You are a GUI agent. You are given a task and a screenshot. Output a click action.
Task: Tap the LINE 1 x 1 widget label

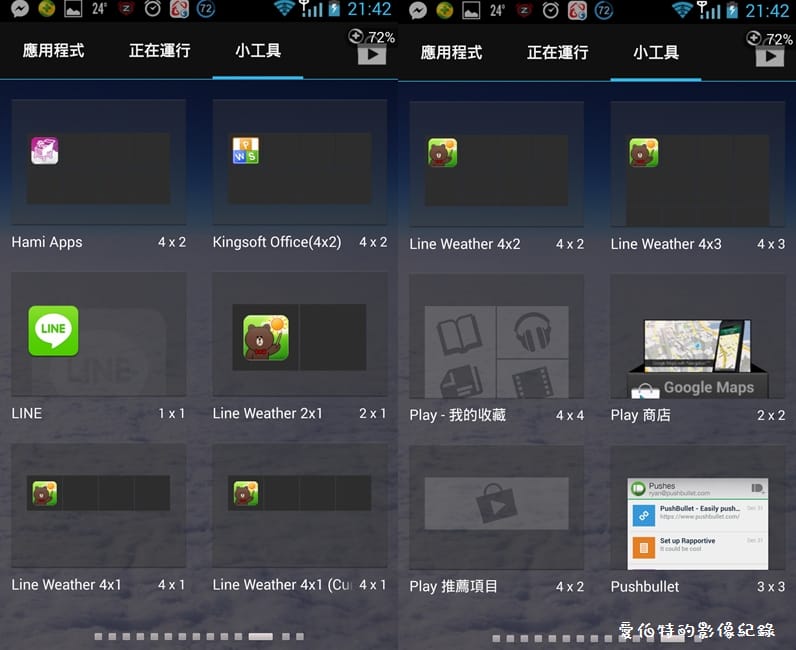coord(27,413)
